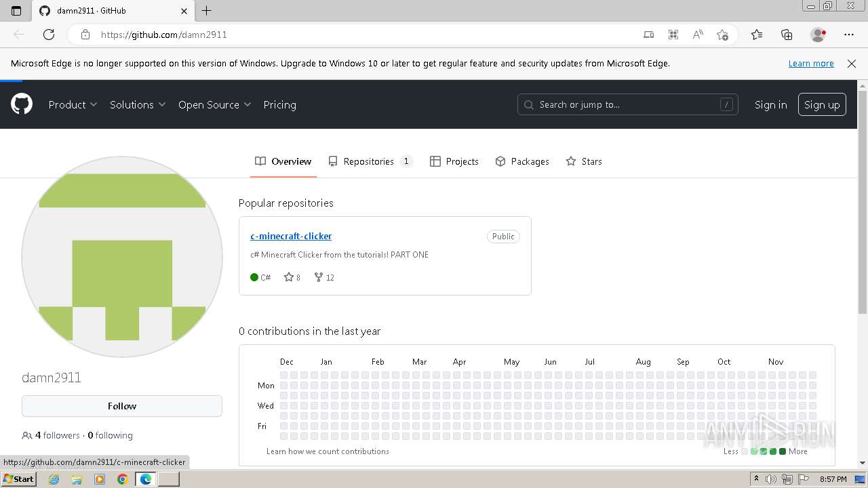Open a new browser tab
Screen dimensions: 868x488
207,11
